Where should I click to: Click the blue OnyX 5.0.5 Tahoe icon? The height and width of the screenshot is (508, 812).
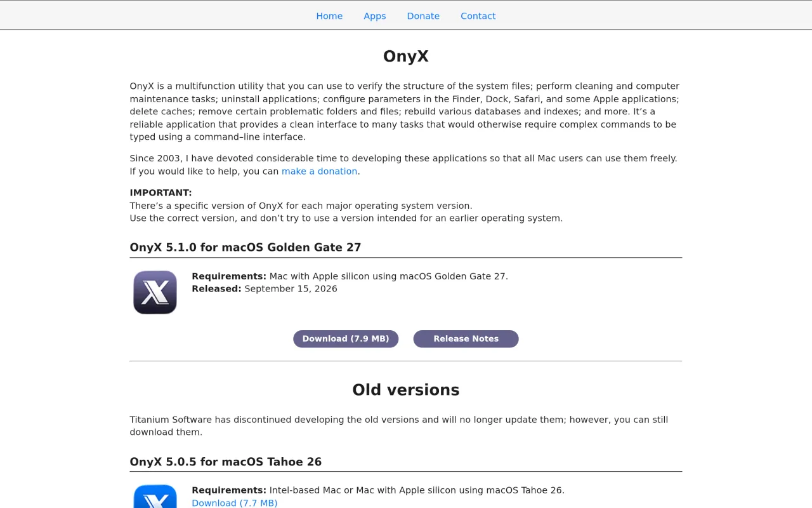coord(155,496)
